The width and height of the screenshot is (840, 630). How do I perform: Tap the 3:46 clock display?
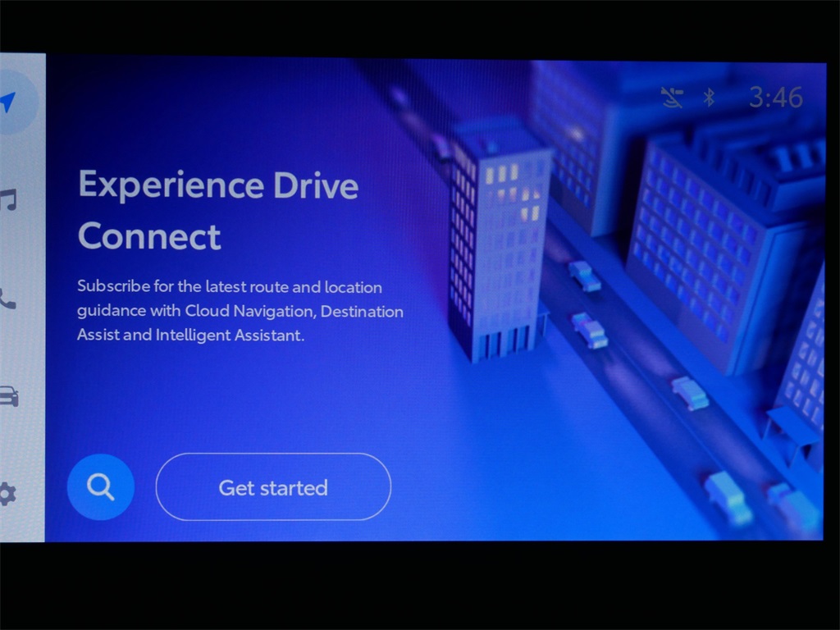(776, 98)
